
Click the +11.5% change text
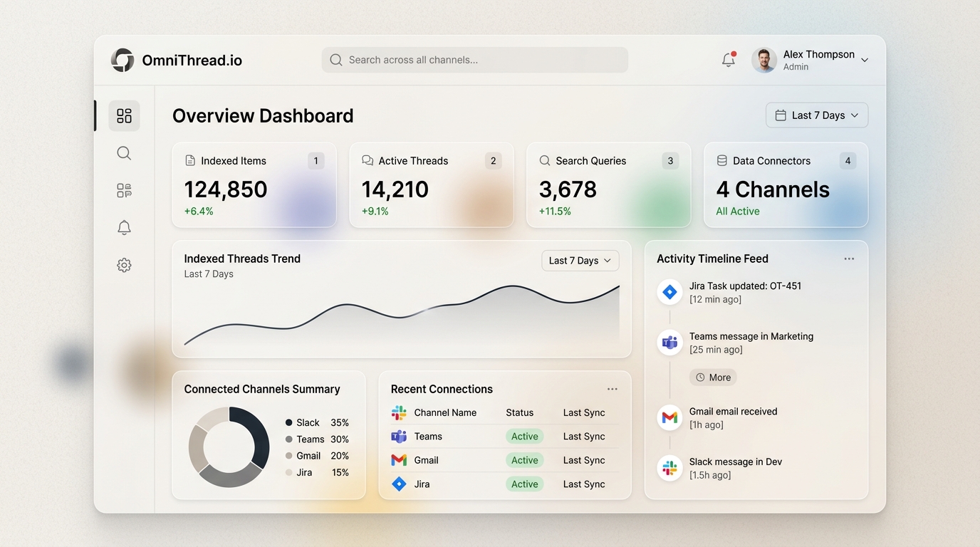(555, 212)
